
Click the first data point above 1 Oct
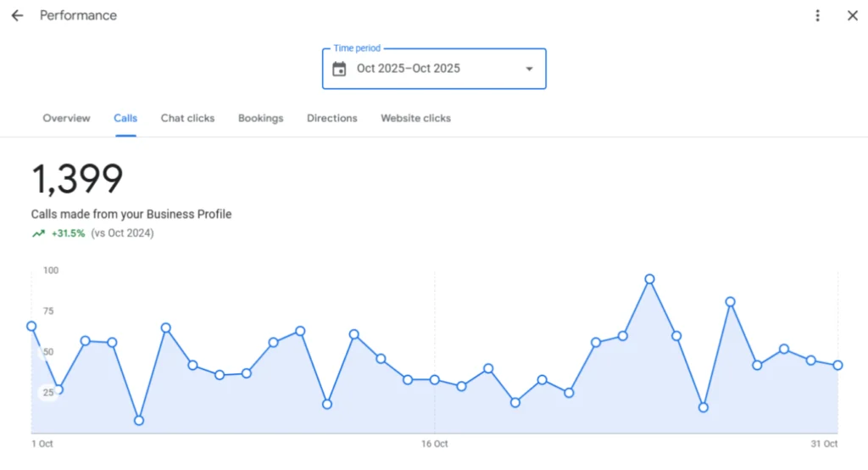[x=31, y=326]
